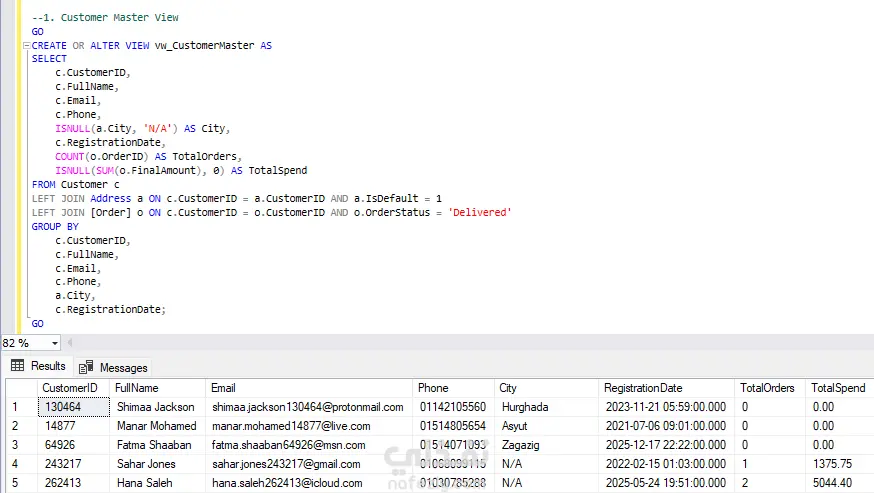874x493 pixels.
Task: Click date 2023-11-21 05:59:00.000
Action: (666, 407)
